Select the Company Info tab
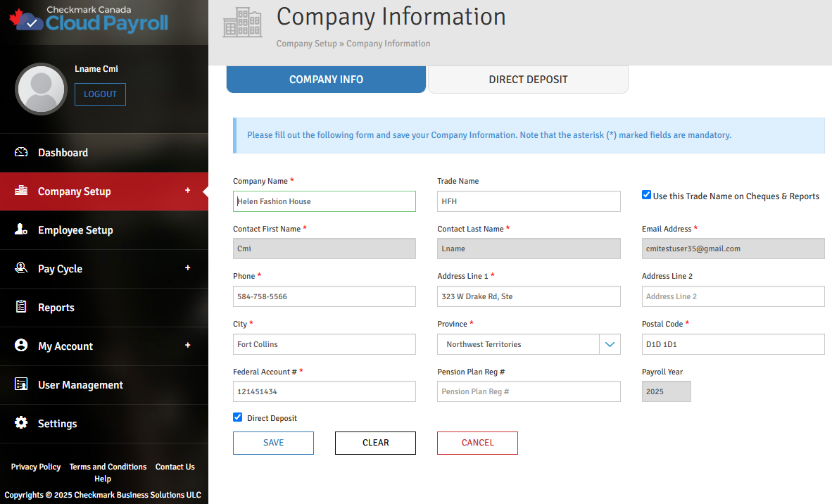 click(326, 80)
